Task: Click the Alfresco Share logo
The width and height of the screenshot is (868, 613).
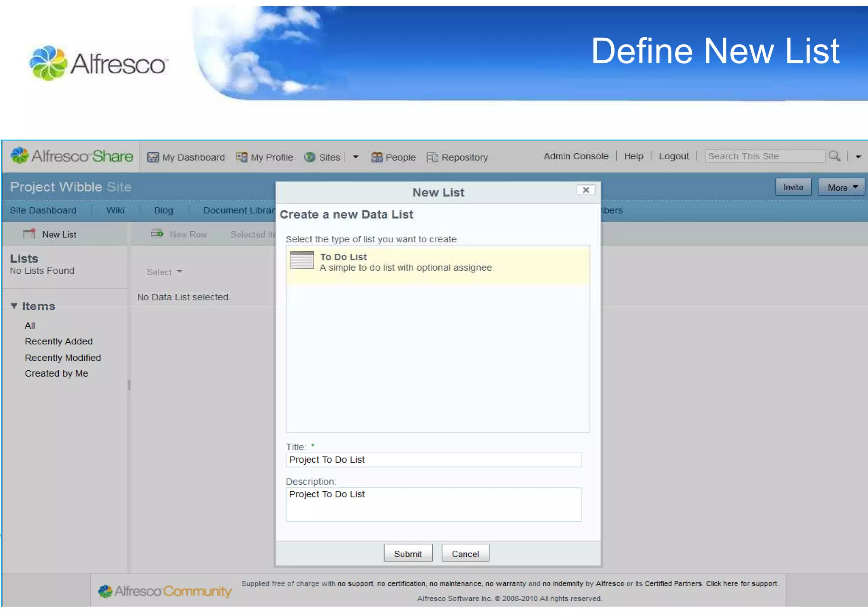Action: (71, 156)
